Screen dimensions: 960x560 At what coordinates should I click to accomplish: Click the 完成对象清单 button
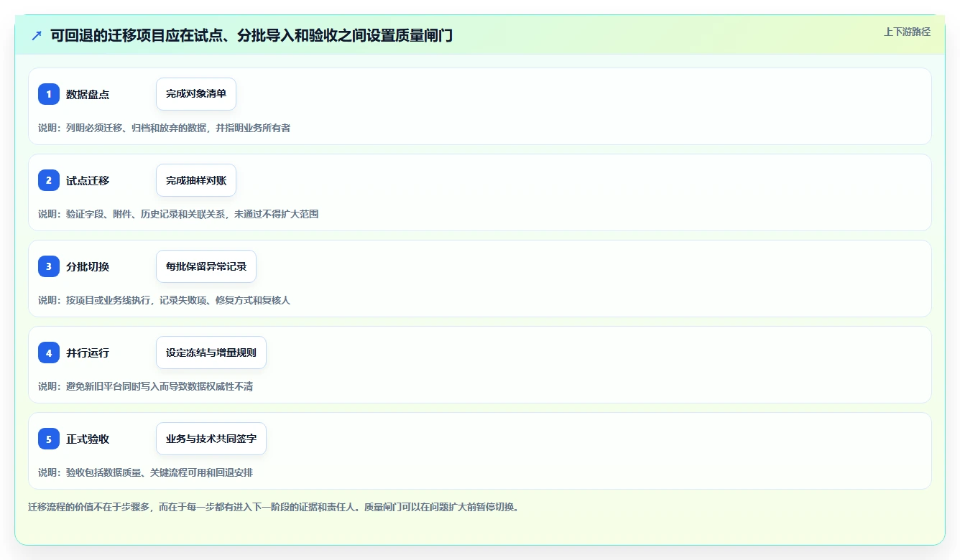coord(196,94)
